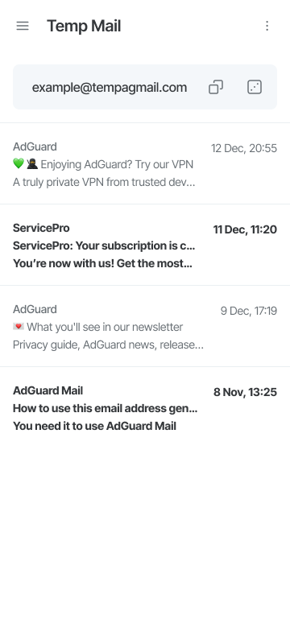Open the three-dot more options menu
This screenshot has height=644, width=290.
[x=267, y=26]
